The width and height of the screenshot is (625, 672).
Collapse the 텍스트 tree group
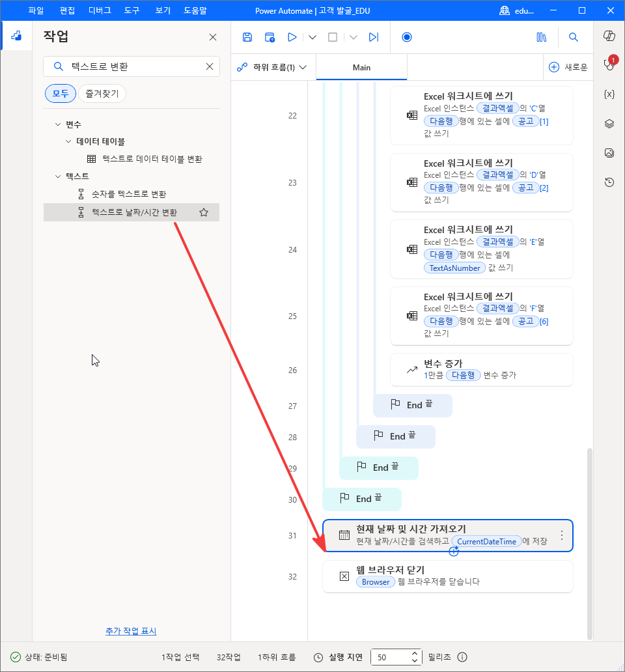pos(58,176)
